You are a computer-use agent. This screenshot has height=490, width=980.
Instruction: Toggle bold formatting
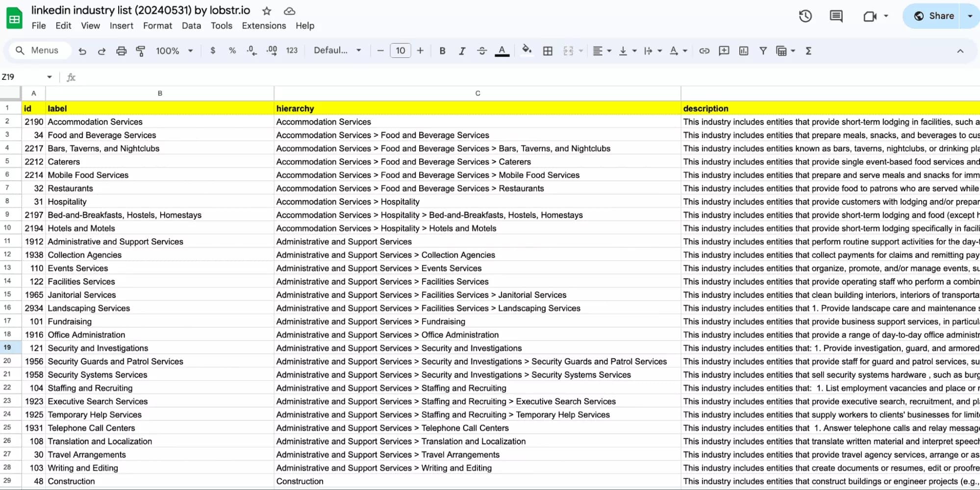pyautogui.click(x=442, y=50)
